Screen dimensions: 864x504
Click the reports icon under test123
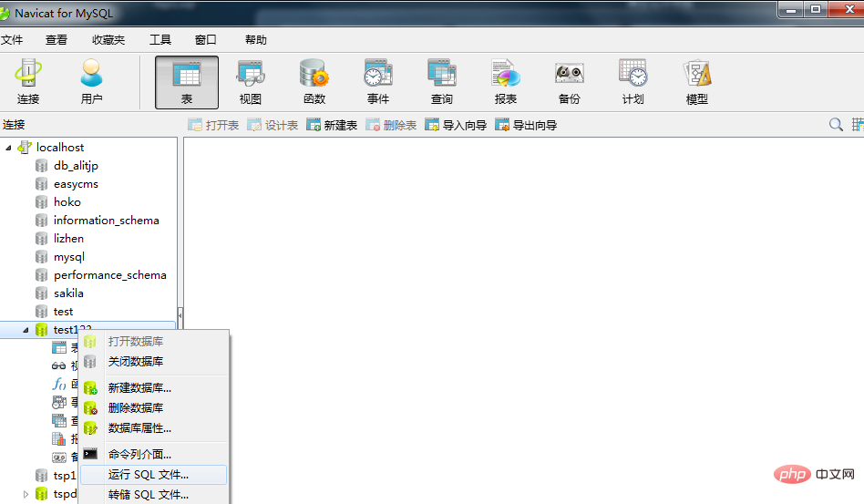(59, 439)
